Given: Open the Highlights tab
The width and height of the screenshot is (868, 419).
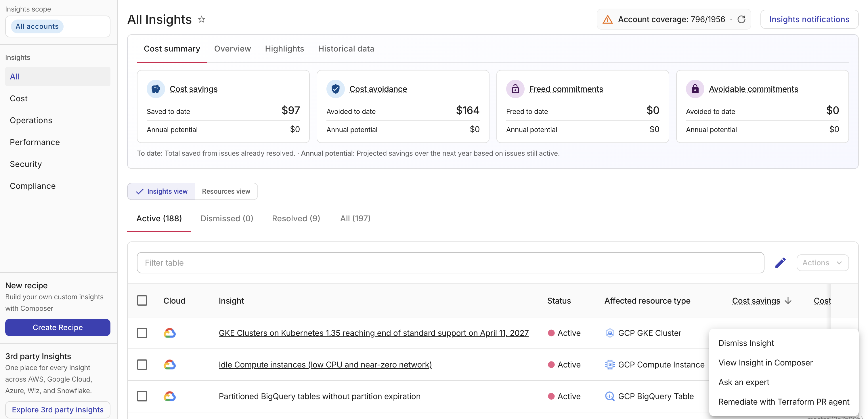Looking at the screenshot, I should (284, 49).
